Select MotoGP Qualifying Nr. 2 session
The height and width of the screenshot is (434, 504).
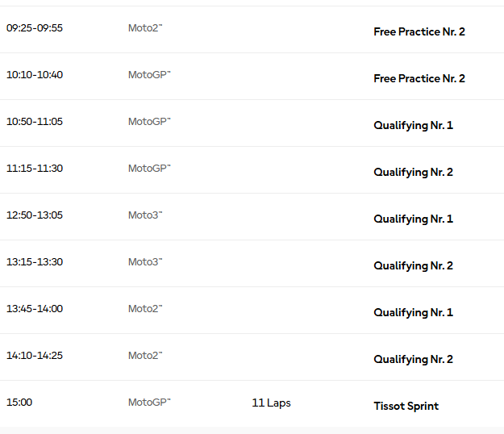click(x=413, y=173)
